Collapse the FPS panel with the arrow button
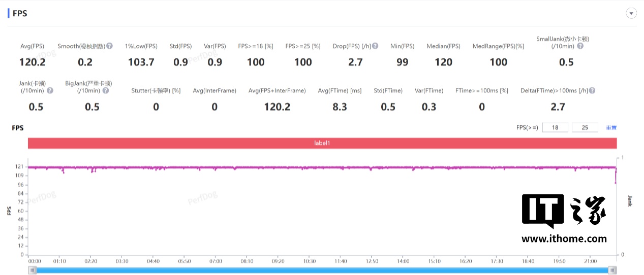 pos(631,14)
